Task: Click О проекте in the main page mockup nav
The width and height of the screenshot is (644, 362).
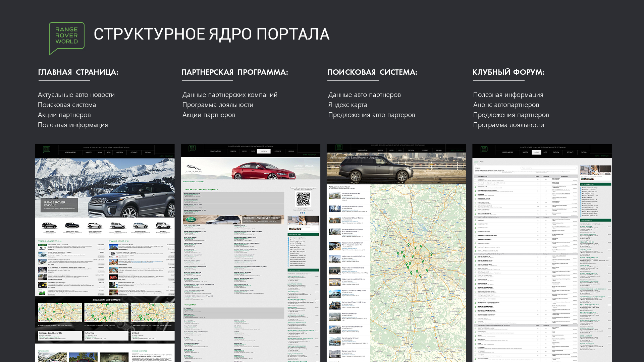Action: click(x=134, y=152)
